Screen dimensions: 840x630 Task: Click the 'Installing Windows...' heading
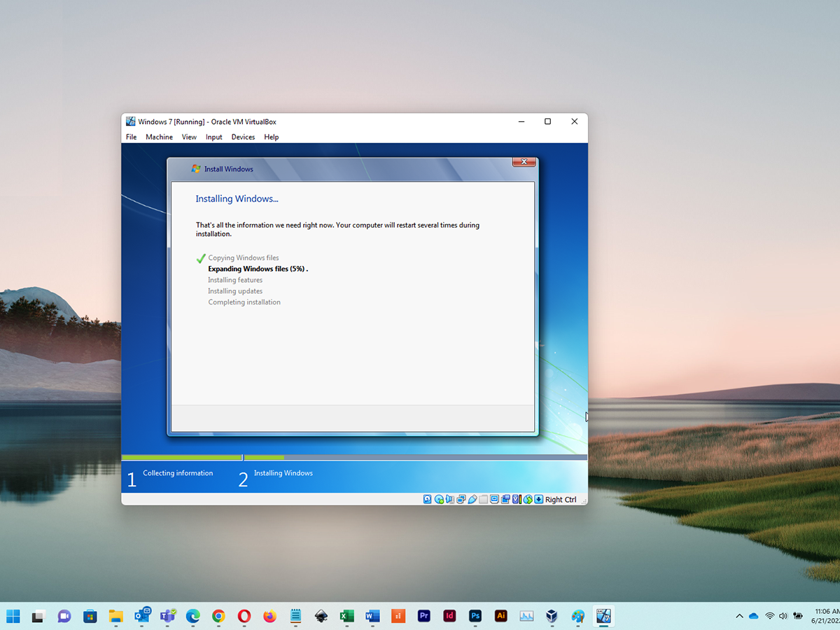[x=237, y=199]
